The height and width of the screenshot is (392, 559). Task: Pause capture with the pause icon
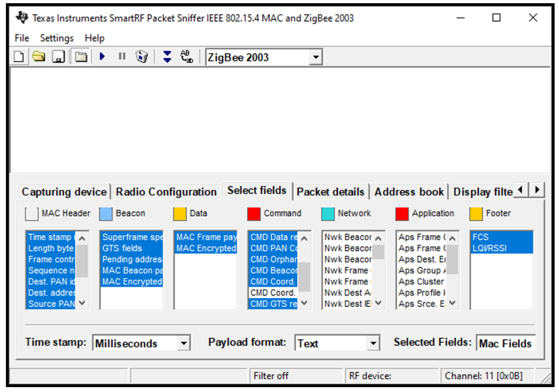(122, 56)
